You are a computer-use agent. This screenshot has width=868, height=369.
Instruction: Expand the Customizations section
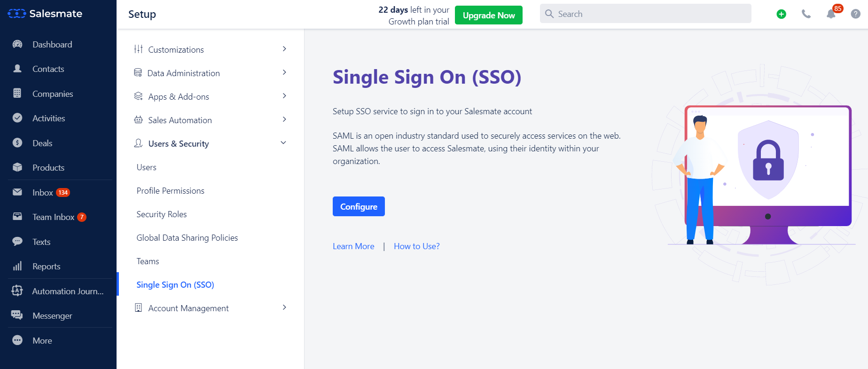pyautogui.click(x=211, y=49)
